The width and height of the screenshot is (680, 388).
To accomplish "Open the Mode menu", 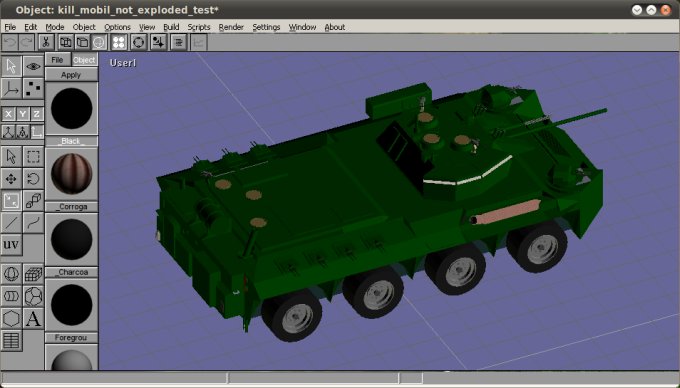I will (x=55, y=27).
